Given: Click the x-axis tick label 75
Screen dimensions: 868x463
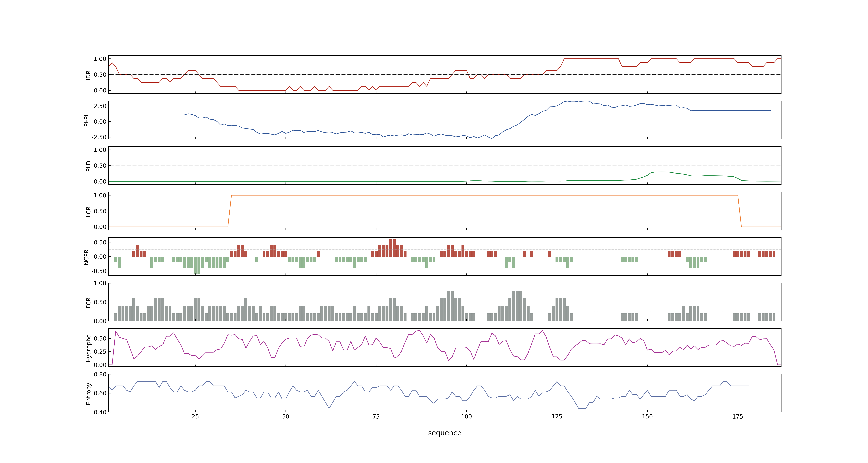Looking at the screenshot, I should click(x=376, y=416).
